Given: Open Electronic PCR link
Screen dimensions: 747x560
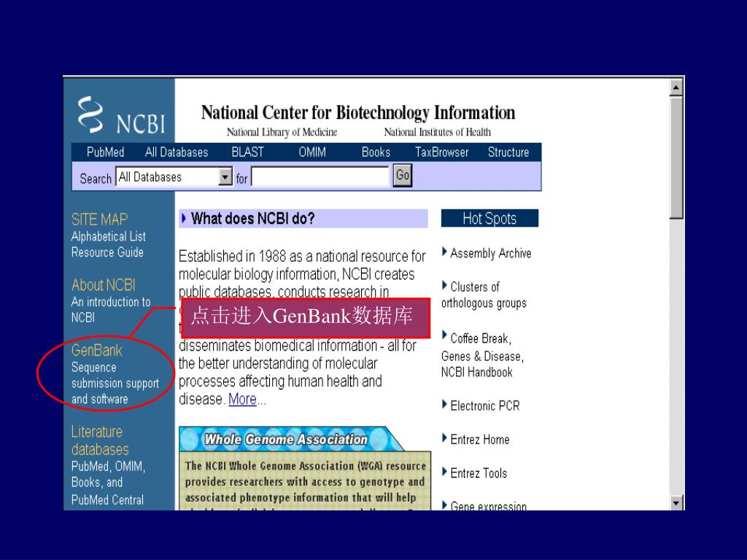Looking at the screenshot, I should pyautogui.click(x=485, y=406).
